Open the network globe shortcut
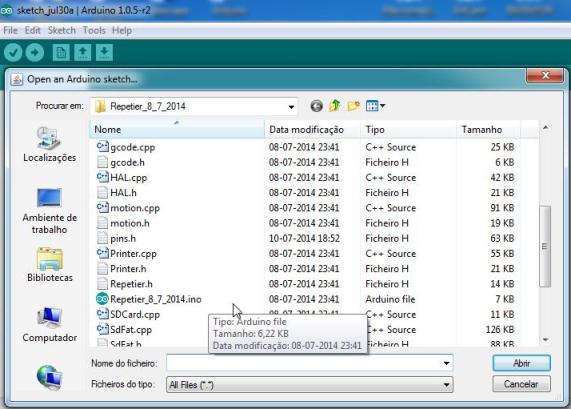Viewport: 571px width, 409px height. pyautogui.click(x=50, y=377)
